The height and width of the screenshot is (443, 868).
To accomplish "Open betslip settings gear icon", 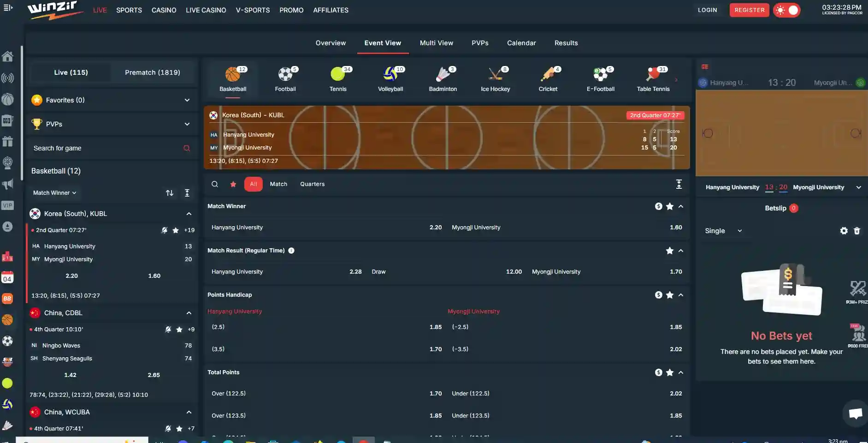I will [844, 231].
